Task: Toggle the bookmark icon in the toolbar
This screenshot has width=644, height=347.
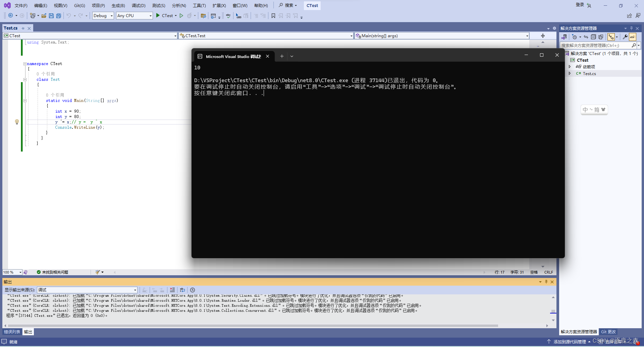Action: [273, 16]
